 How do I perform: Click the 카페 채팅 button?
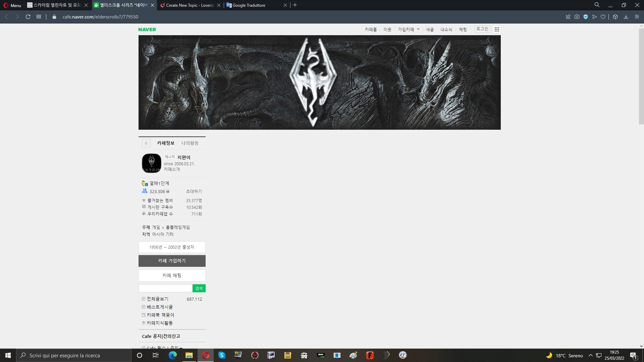[172, 276]
